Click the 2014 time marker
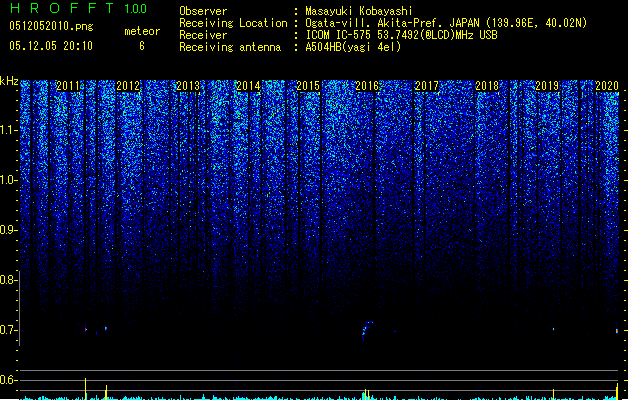The image size is (629, 400). (248, 86)
